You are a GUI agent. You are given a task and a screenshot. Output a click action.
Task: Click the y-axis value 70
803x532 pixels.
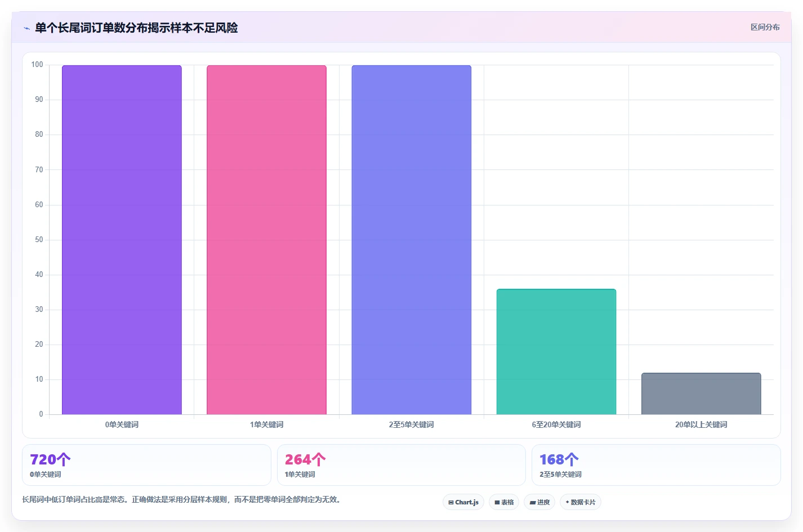point(39,169)
